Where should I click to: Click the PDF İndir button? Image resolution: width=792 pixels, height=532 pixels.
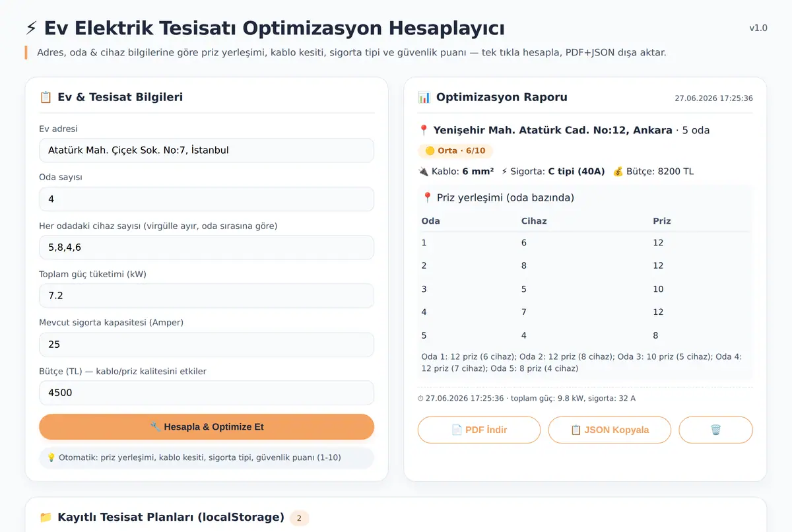point(479,430)
